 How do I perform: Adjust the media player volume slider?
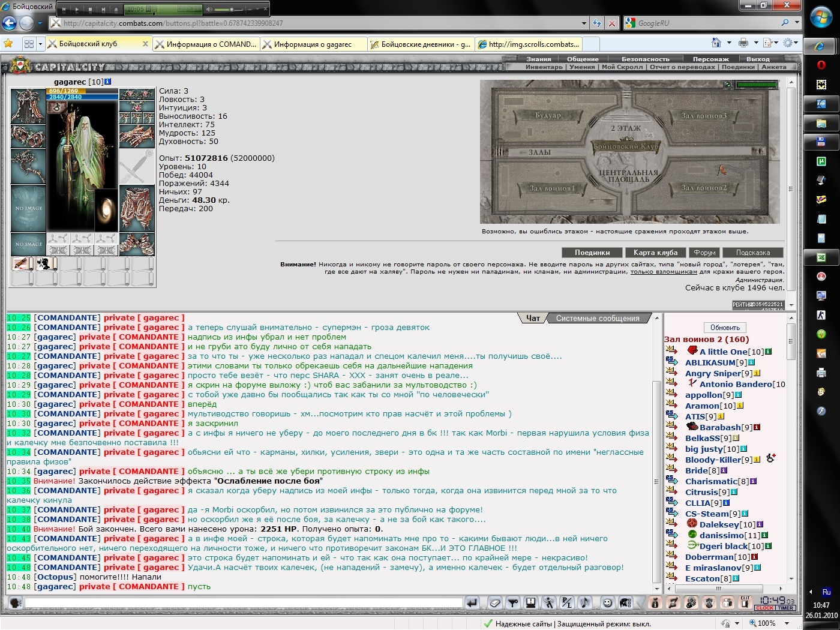click(x=228, y=10)
